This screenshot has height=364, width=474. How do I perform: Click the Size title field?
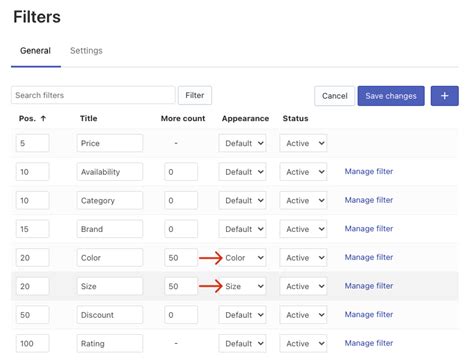point(110,286)
